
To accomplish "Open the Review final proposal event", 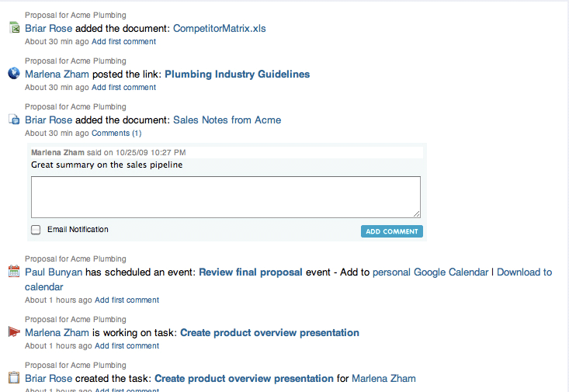I will pos(251,272).
